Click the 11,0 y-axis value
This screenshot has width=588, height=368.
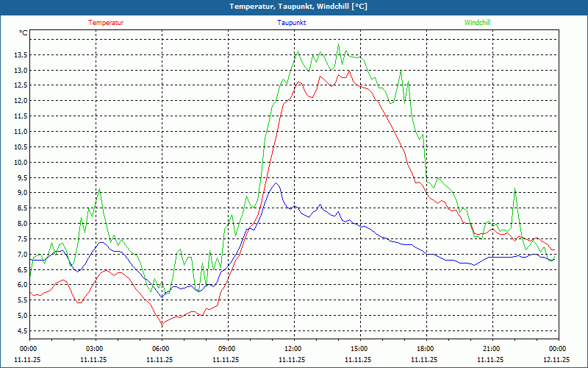(21, 132)
